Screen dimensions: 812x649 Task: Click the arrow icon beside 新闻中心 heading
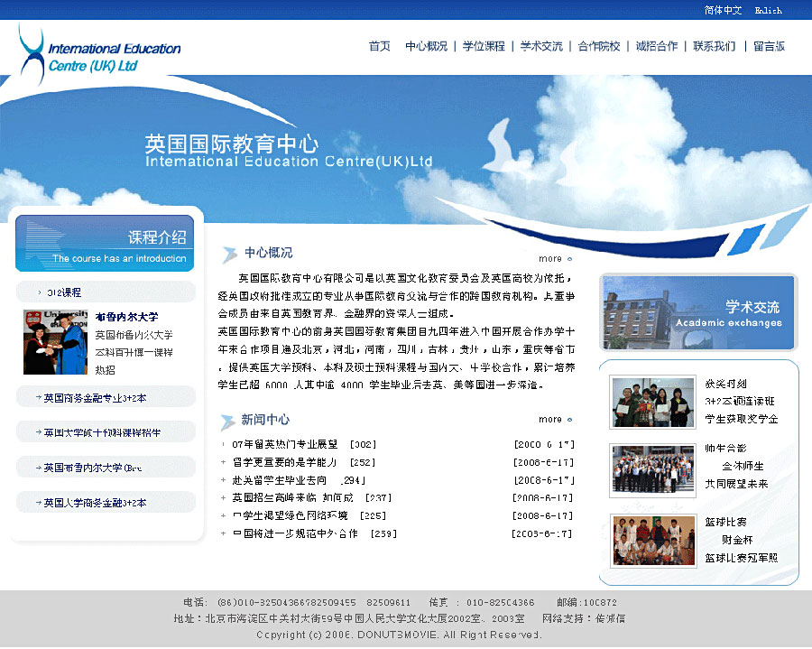pos(229,421)
